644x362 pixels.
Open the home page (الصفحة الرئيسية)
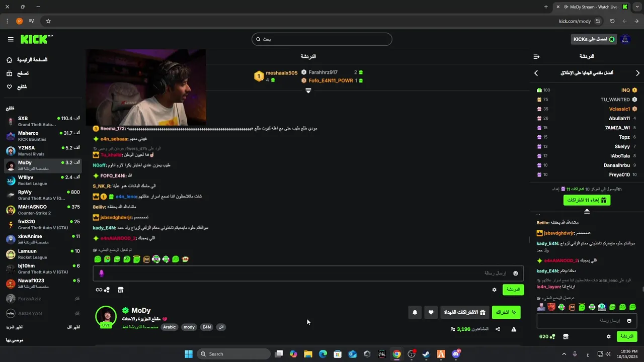[27, 60]
